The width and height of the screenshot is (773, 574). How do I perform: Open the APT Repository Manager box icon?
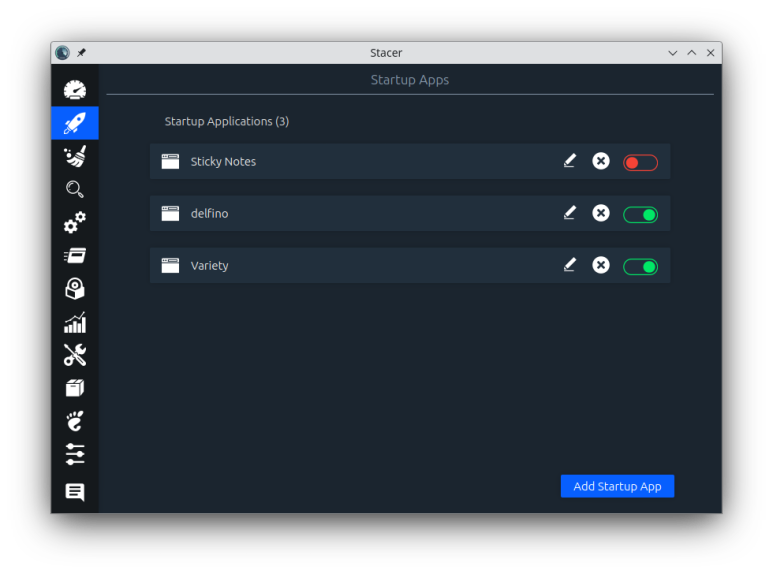click(x=75, y=388)
